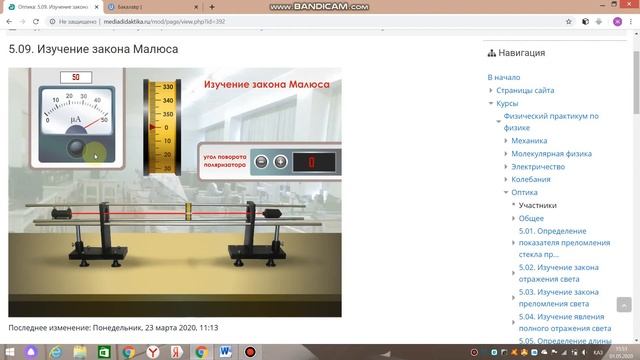Open the Курсы link
Viewport: 640px width, 360px height.
[x=507, y=103]
